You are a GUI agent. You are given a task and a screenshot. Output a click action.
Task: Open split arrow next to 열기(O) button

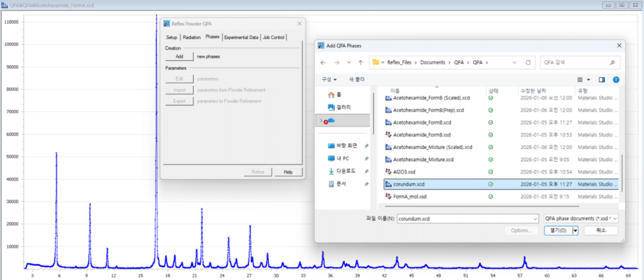click(575, 231)
